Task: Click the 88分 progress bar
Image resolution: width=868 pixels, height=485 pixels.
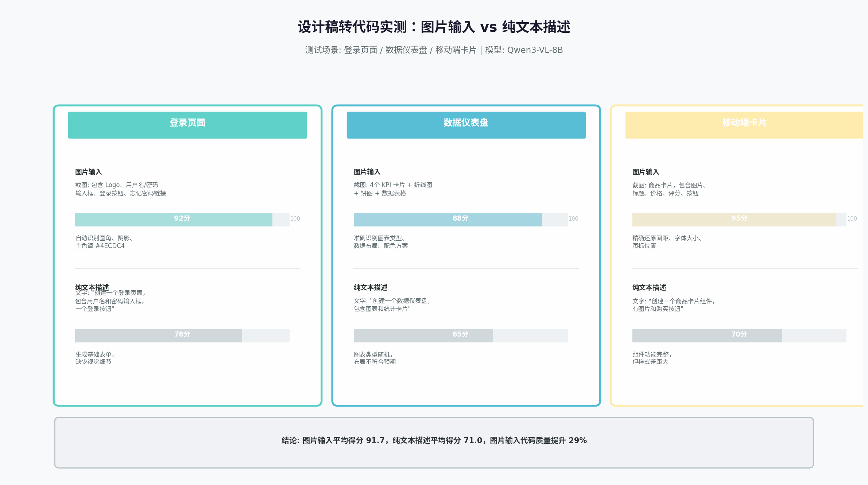Action: 461,220
